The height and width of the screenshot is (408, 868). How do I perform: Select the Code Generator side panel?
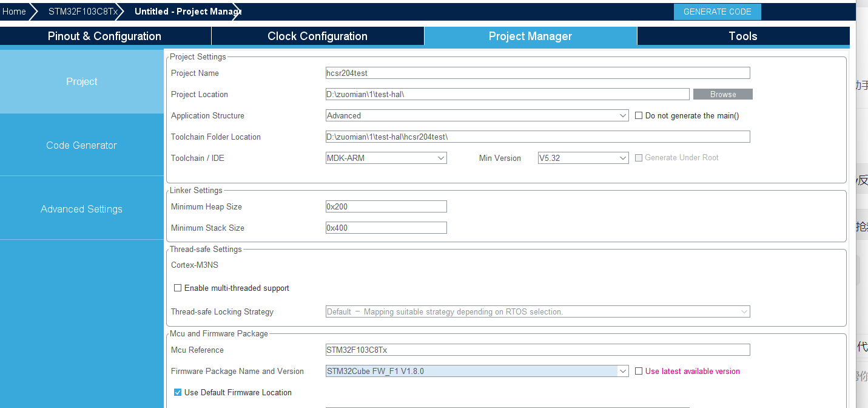pyautogui.click(x=82, y=145)
